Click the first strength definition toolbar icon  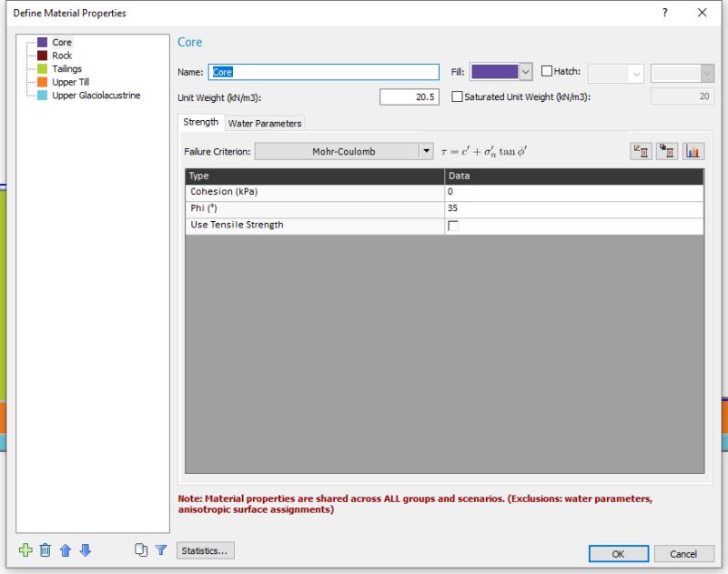click(642, 151)
